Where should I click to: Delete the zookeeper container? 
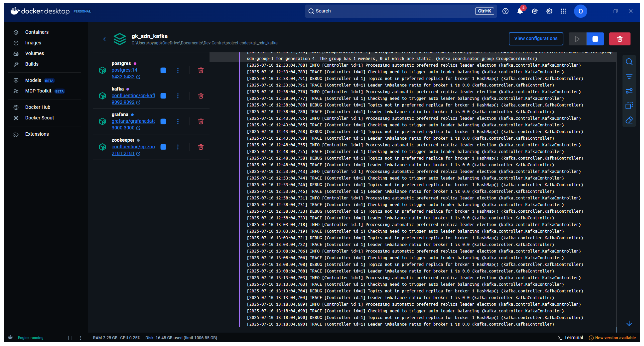coord(201,147)
